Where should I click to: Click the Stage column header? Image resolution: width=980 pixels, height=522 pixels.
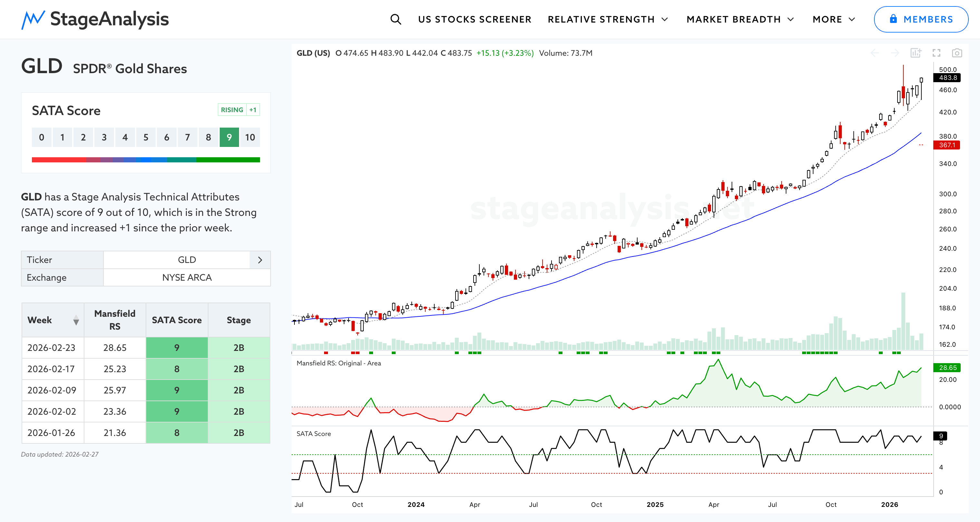pyautogui.click(x=238, y=320)
